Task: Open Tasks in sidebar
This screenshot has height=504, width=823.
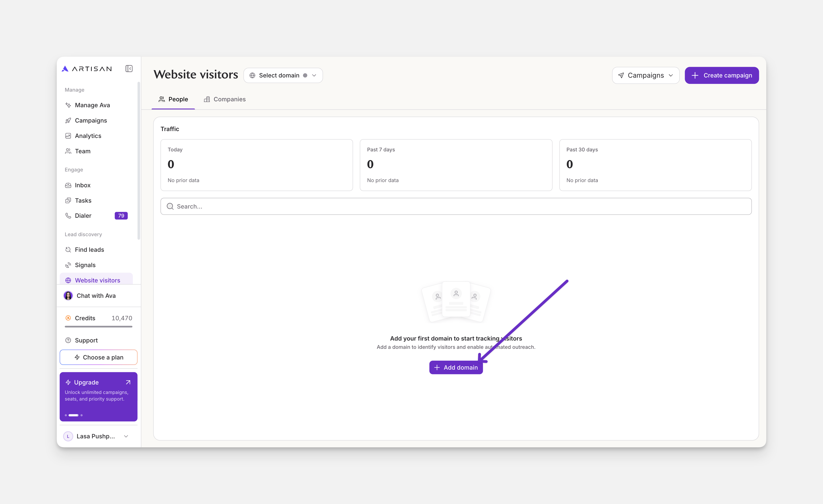Action: click(96, 201)
